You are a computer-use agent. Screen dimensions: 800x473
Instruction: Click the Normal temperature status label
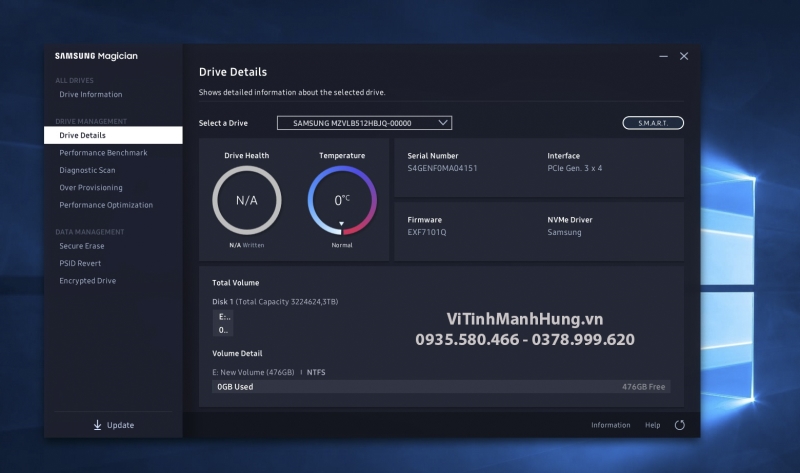click(342, 245)
